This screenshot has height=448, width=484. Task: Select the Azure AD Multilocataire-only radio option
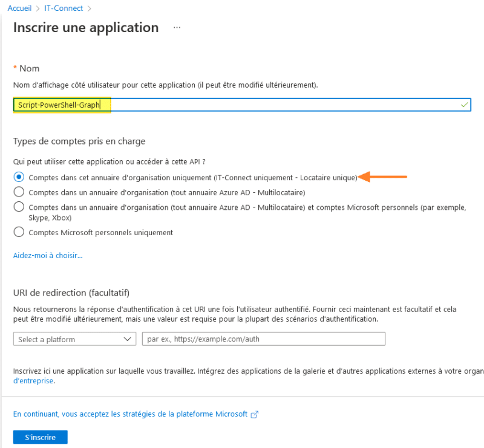click(19, 192)
